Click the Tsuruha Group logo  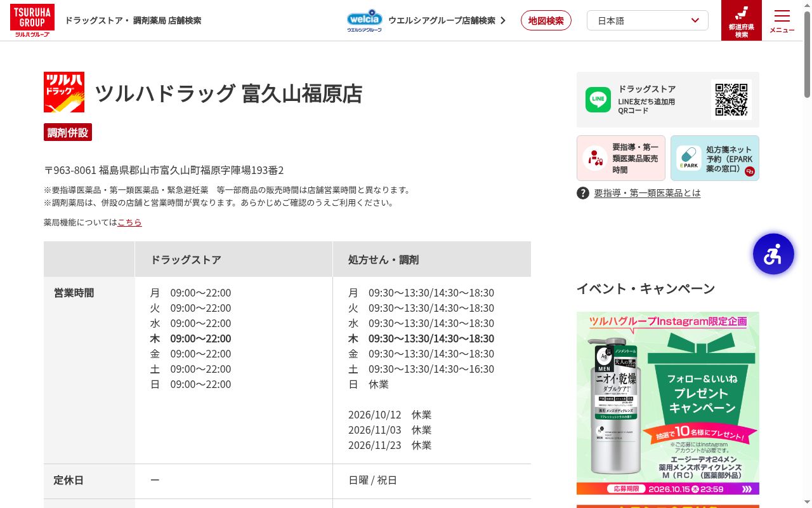pyautogui.click(x=32, y=20)
